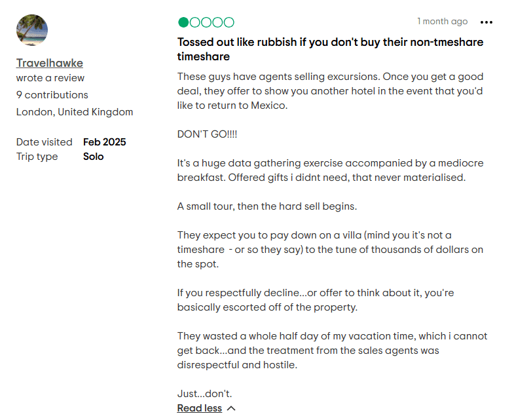
Task: Open the Travelhawke profile link
Action: (50, 63)
